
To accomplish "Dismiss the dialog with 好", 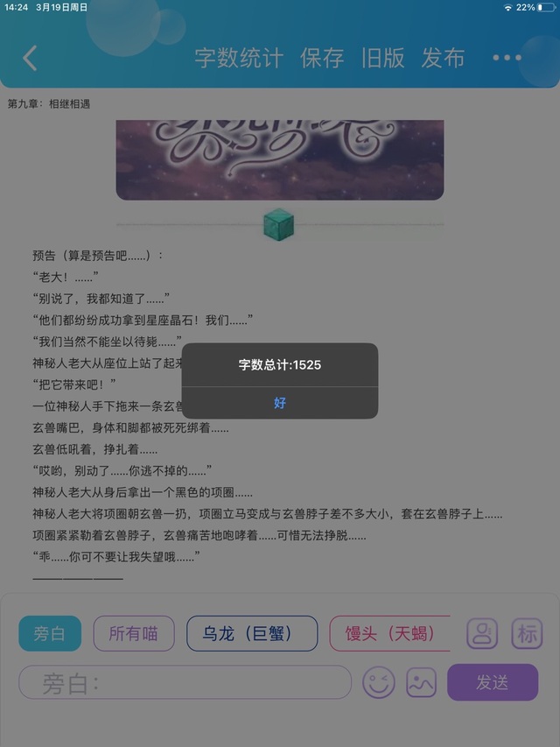I will coord(280,403).
